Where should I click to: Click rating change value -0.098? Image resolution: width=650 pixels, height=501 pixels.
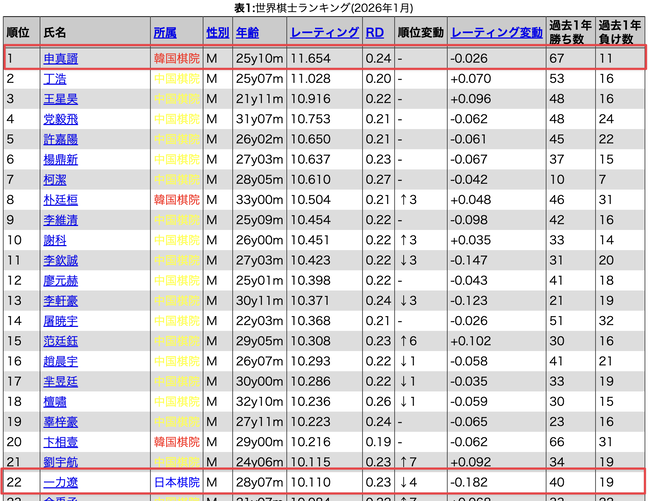(x=469, y=220)
